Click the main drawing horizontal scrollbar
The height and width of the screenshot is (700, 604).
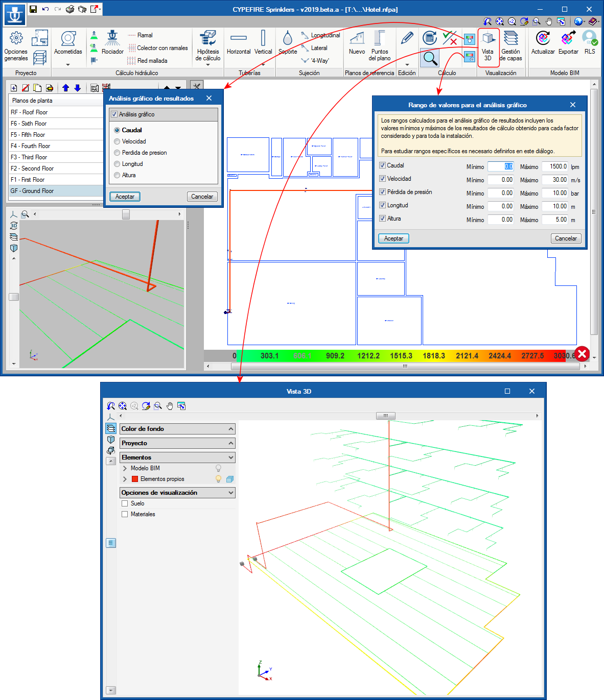405,366
